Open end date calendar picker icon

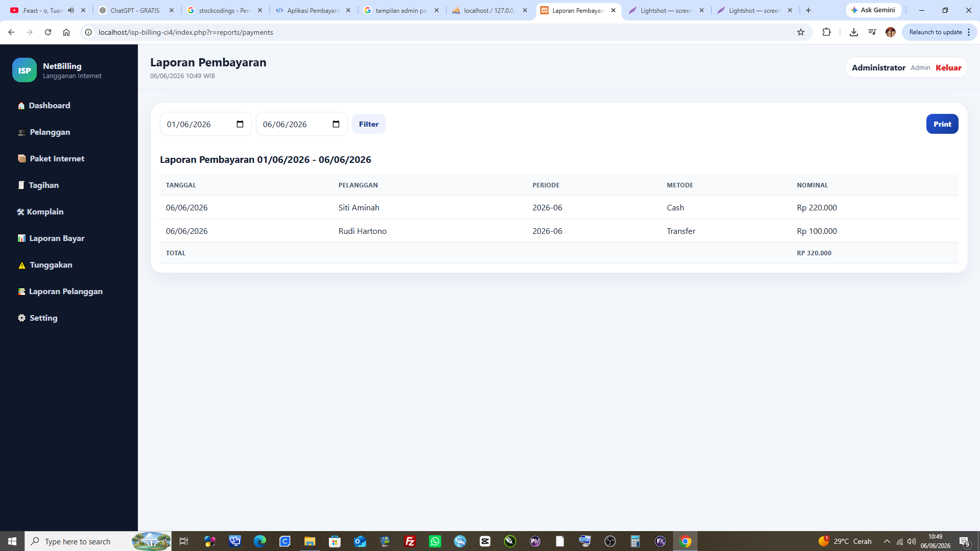click(336, 124)
